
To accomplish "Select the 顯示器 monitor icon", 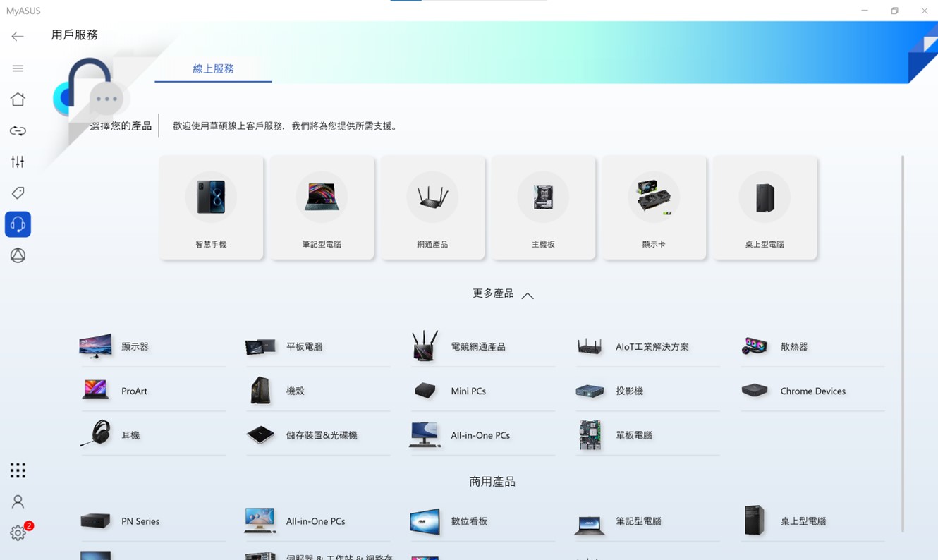I will click(x=95, y=346).
